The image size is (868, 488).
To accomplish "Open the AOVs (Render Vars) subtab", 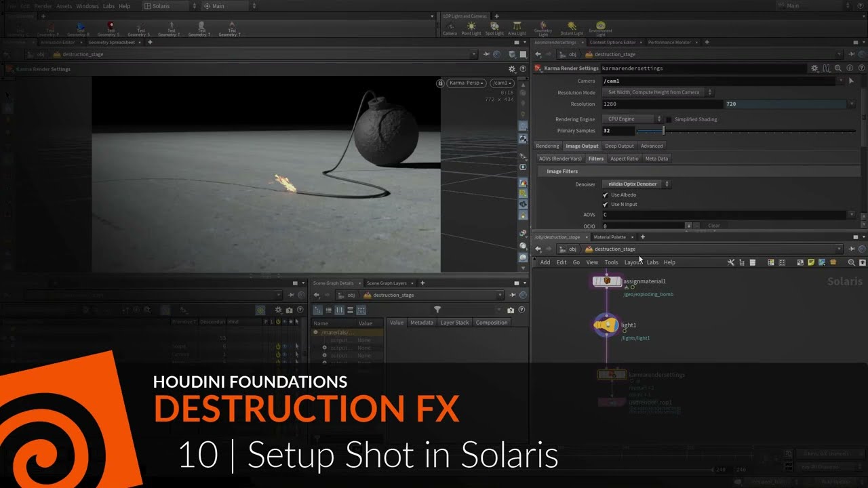I will (x=559, y=159).
